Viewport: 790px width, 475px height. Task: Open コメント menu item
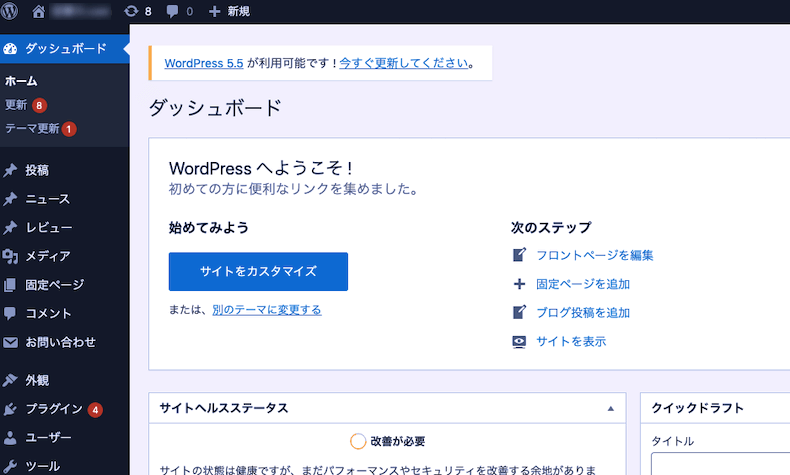48,313
